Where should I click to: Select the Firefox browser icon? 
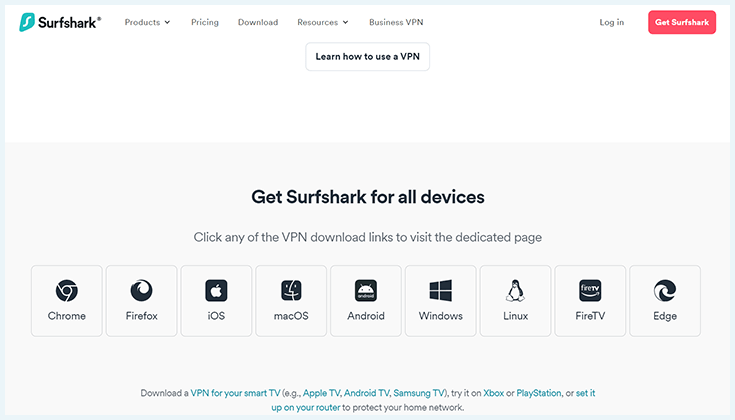(142, 291)
